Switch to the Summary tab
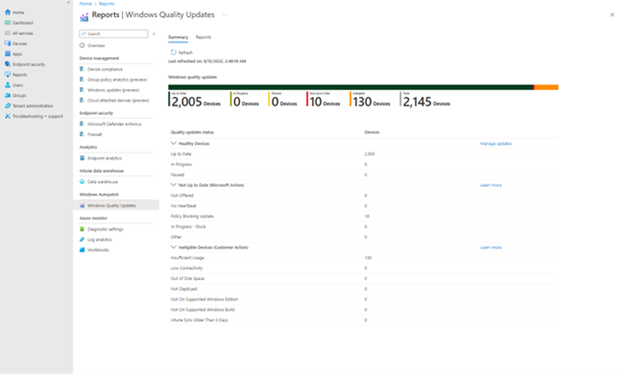This screenshot has width=624, height=375. (178, 37)
